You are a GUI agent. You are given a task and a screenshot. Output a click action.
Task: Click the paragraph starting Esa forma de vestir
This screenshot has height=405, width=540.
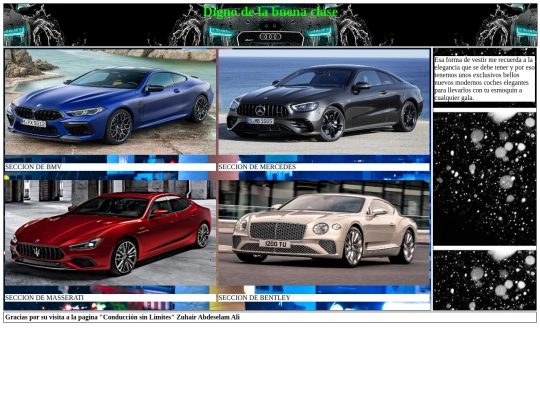tap(484, 79)
